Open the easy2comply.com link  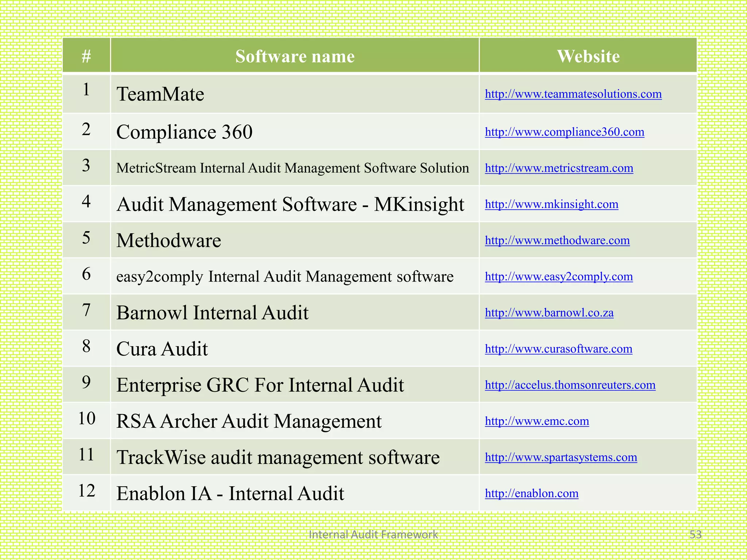click(558, 276)
